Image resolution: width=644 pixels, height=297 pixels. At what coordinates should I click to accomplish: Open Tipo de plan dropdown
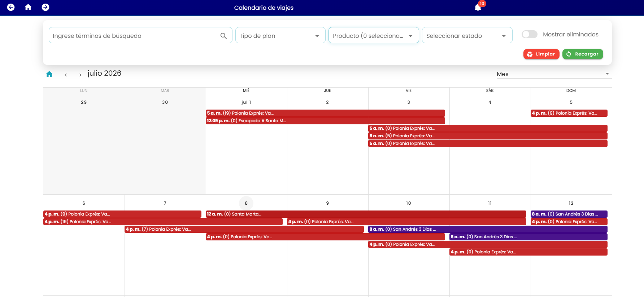click(x=280, y=35)
